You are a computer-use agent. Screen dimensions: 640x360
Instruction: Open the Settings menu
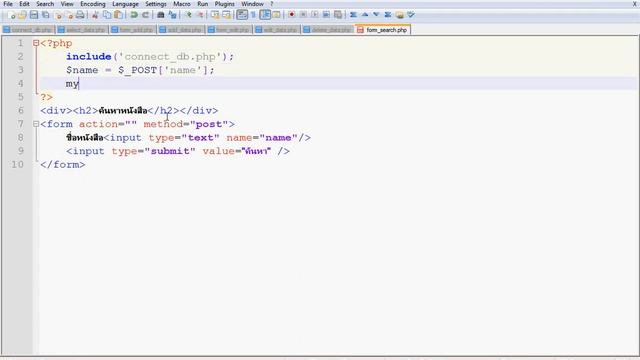click(156, 4)
